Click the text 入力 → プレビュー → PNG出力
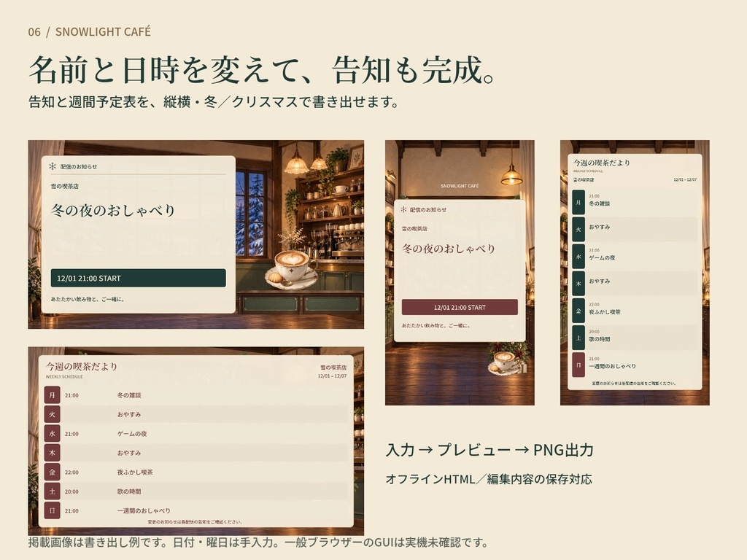This screenshot has width=747, height=560. (x=489, y=450)
